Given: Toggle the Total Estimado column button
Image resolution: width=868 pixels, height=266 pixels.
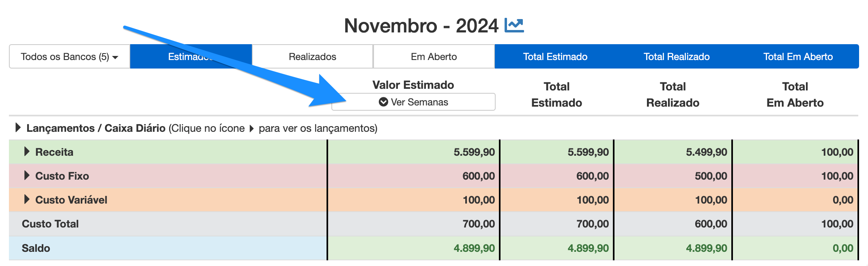Looking at the screenshot, I should [555, 56].
